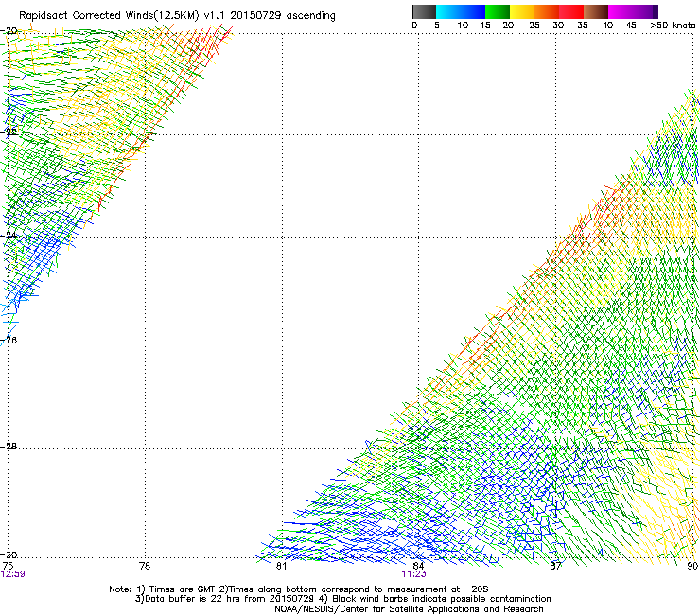Click the '87' longitude axis label
The image size is (700, 615).
coord(555,566)
